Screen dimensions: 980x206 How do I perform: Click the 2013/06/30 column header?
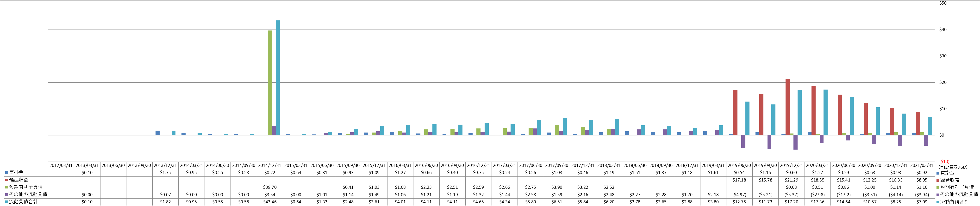[113, 166]
